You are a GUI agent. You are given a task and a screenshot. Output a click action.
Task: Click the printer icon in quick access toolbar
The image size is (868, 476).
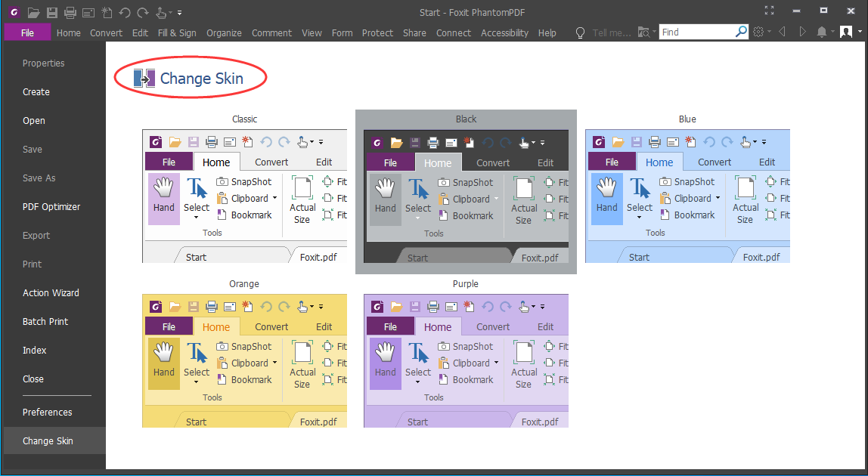click(x=70, y=12)
